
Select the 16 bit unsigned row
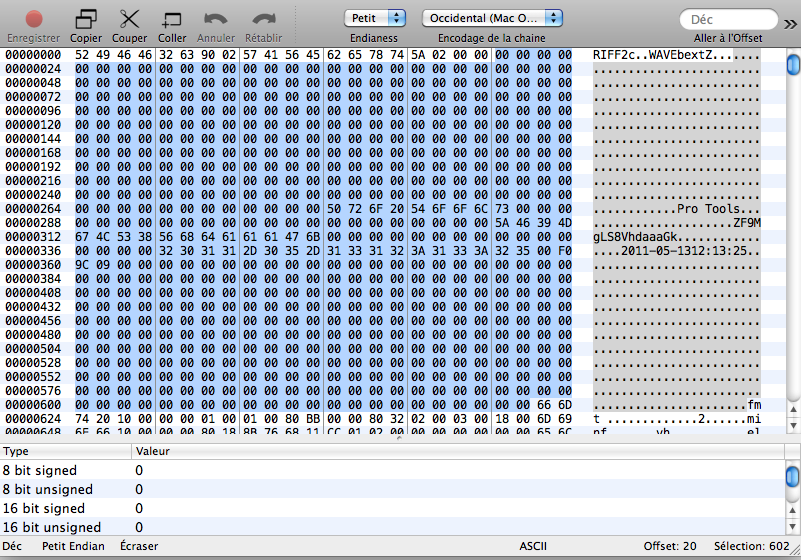(x=51, y=527)
